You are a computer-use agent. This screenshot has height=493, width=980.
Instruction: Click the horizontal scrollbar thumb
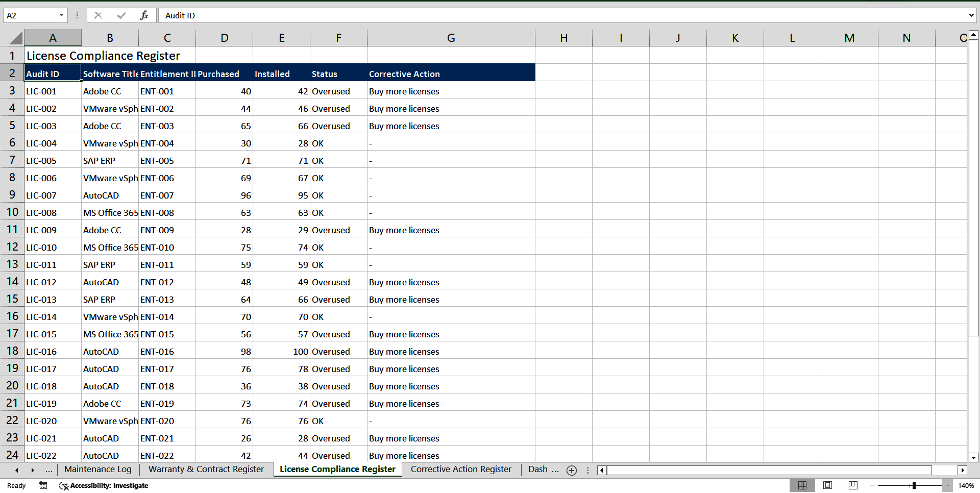[x=769, y=470]
